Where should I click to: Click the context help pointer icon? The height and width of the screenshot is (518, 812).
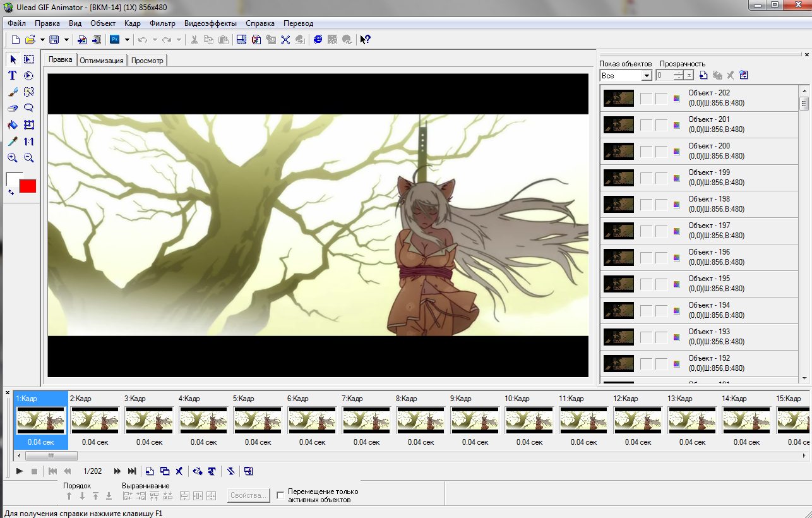[x=365, y=40]
